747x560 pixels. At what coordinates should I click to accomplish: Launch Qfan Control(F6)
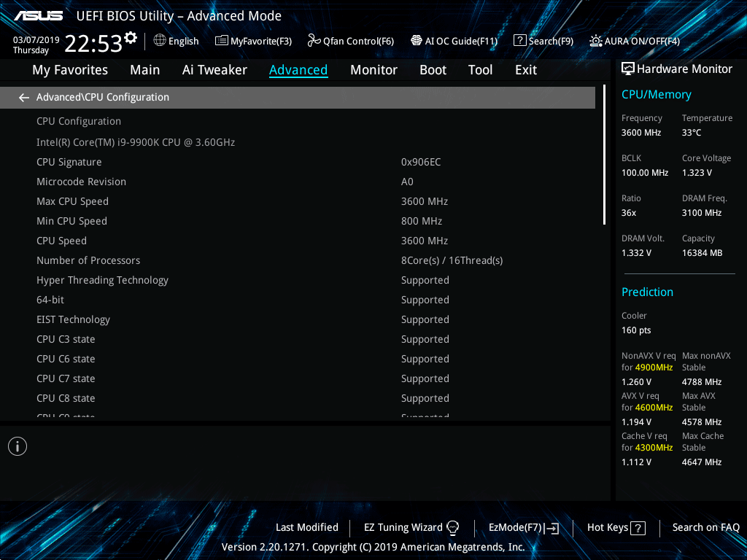tap(351, 41)
